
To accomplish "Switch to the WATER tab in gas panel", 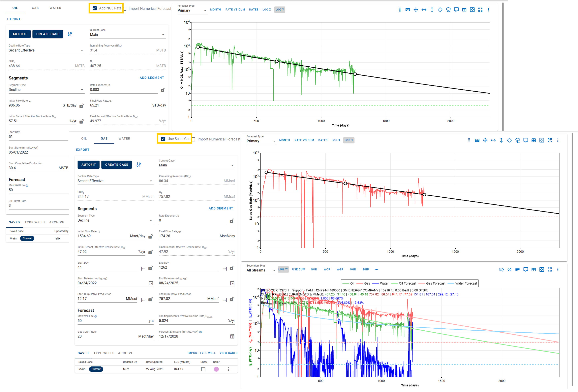I will (124, 138).
